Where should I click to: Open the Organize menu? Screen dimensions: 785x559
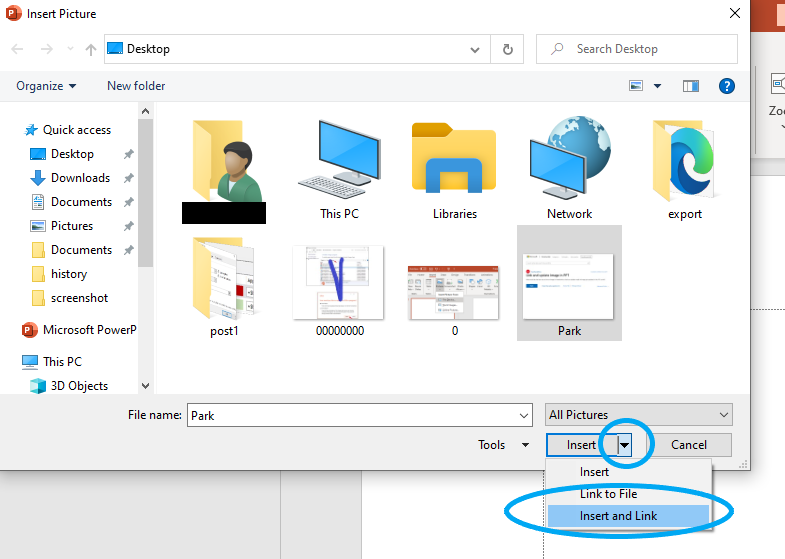[x=46, y=86]
